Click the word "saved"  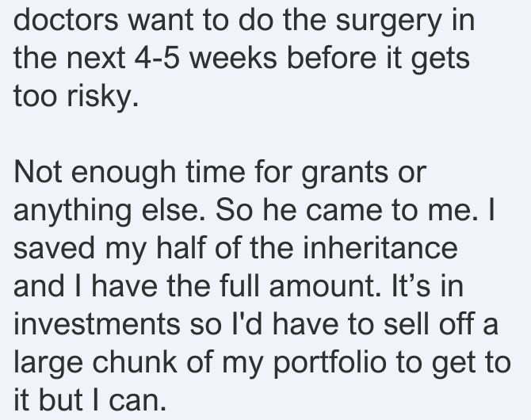click(x=54, y=248)
